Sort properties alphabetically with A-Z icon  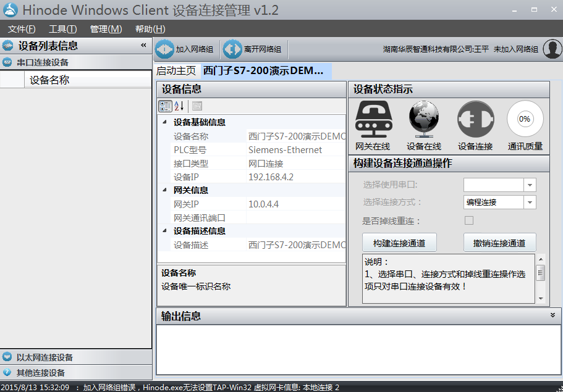point(179,106)
